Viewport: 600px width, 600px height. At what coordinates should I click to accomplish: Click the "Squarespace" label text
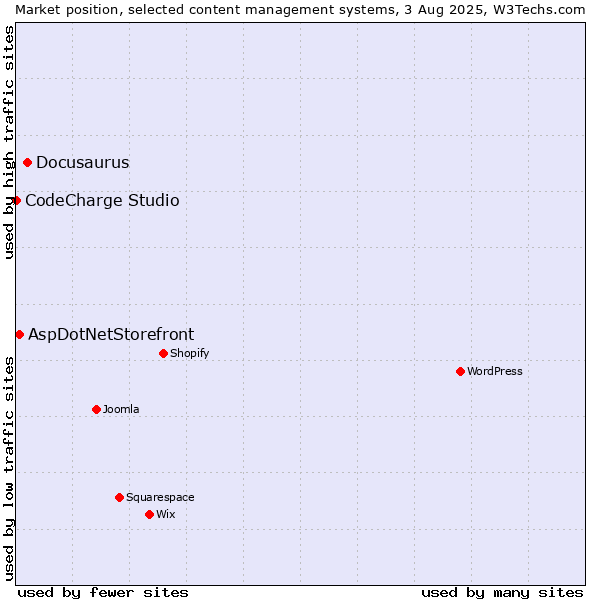pyautogui.click(x=160, y=497)
